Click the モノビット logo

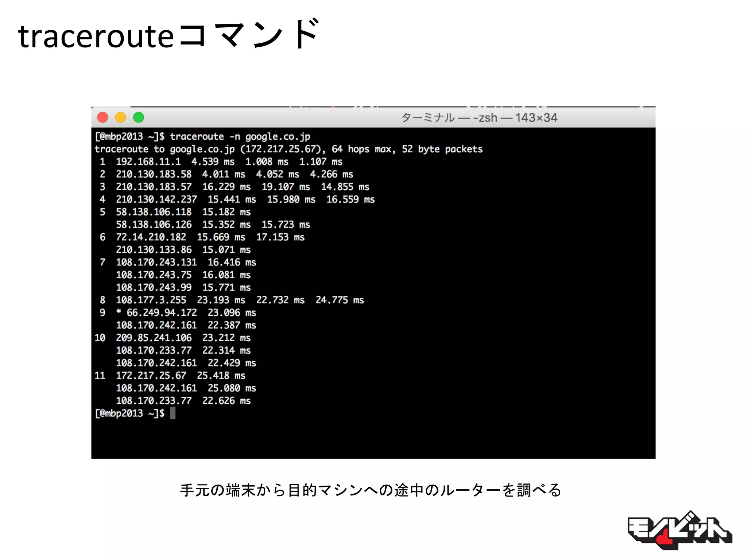pyautogui.click(x=680, y=530)
